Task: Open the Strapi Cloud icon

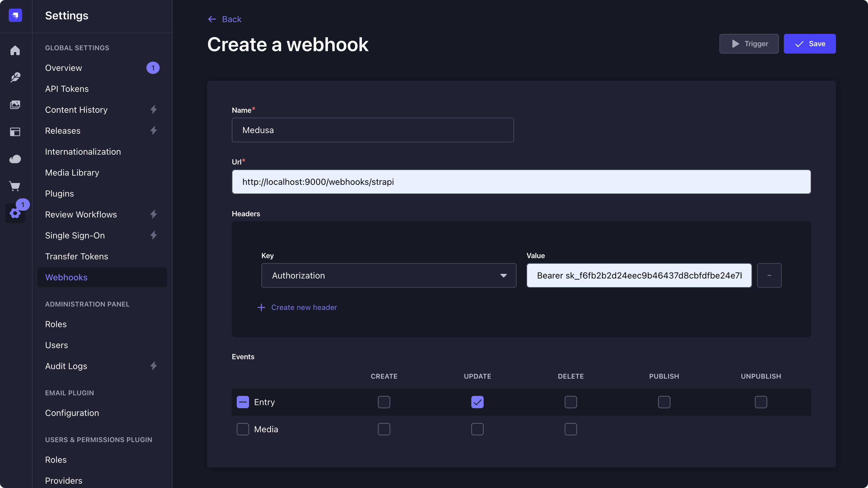Action: pyautogui.click(x=15, y=159)
